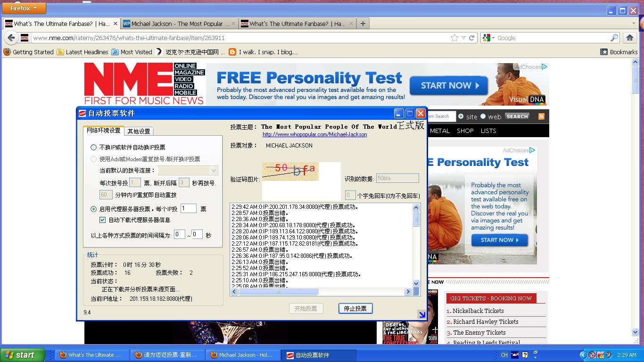Uncheck 自动下载代理服务器信息 checkbox
This screenshot has height=362, width=644.
103,220
